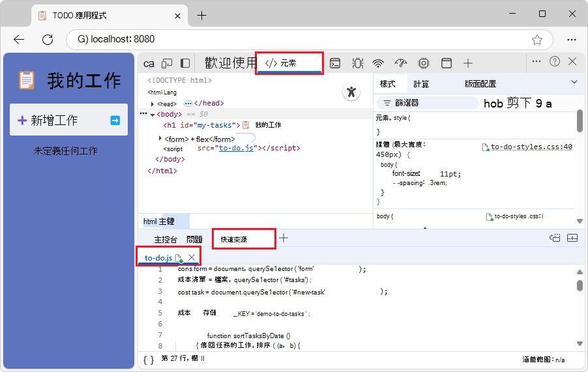Select the TODO 應用程式 browser tab

110,16
